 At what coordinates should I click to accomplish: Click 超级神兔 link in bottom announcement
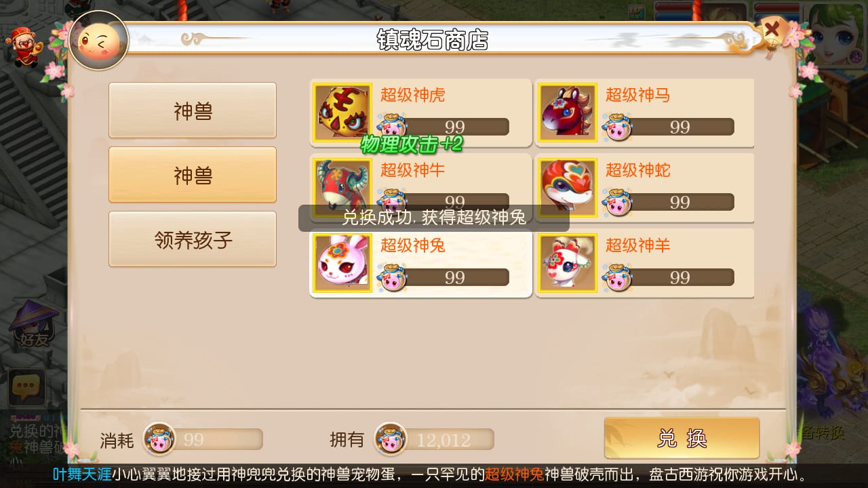click(514, 474)
